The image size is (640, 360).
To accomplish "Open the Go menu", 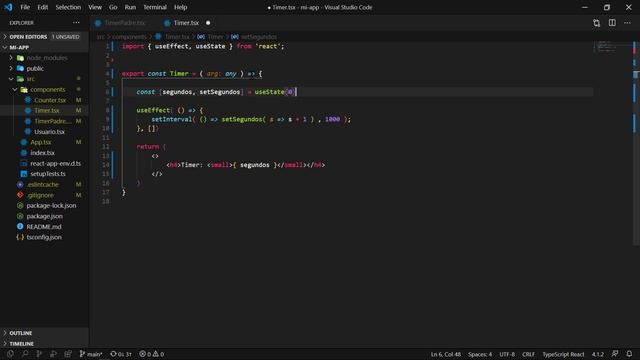I will (x=113, y=7).
